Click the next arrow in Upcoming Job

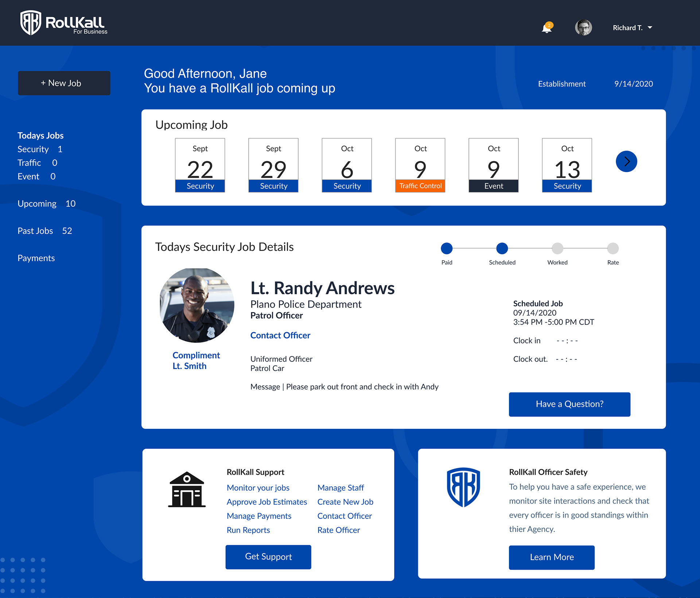click(x=626, y=161)
